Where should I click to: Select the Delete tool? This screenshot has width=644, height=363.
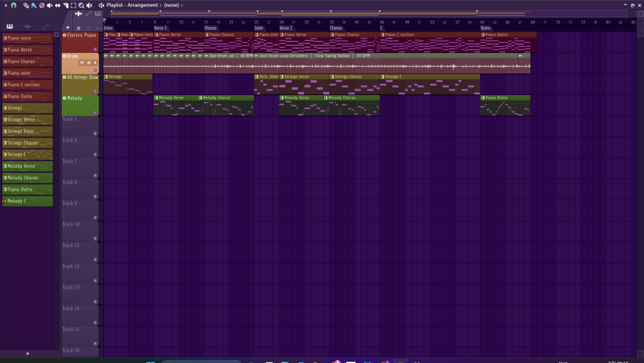point(42,5)
